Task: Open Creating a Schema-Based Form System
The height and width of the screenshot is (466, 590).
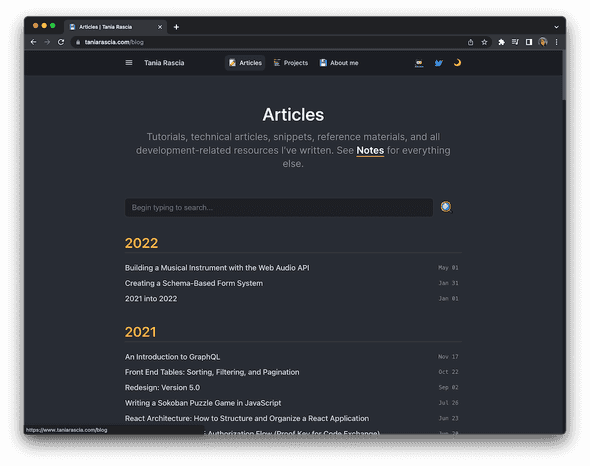Action: point(194,283)
